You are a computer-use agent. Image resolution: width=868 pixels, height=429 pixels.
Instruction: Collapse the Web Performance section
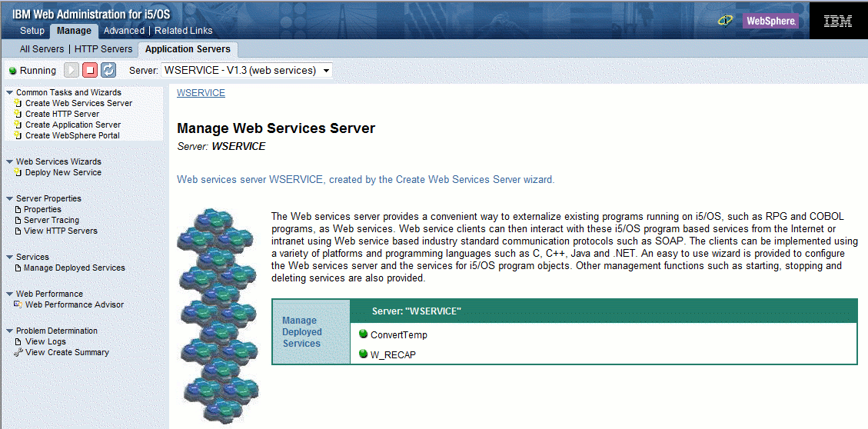(9, 294)
